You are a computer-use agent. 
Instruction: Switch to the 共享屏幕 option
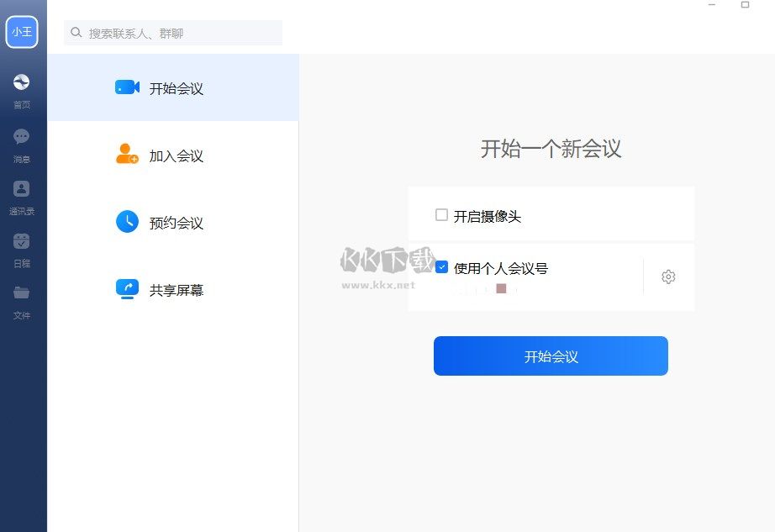pos(177,288)
